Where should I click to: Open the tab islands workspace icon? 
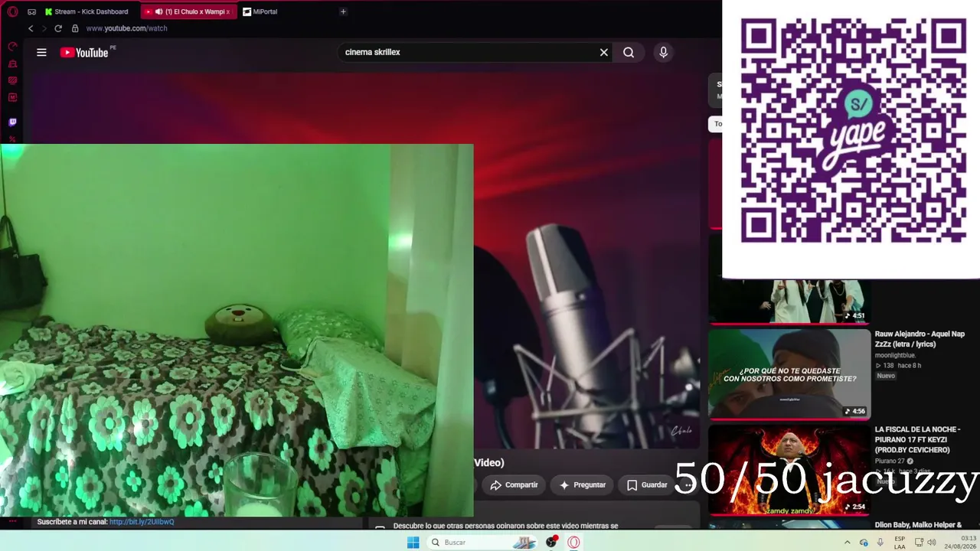(x=31, y=11)
